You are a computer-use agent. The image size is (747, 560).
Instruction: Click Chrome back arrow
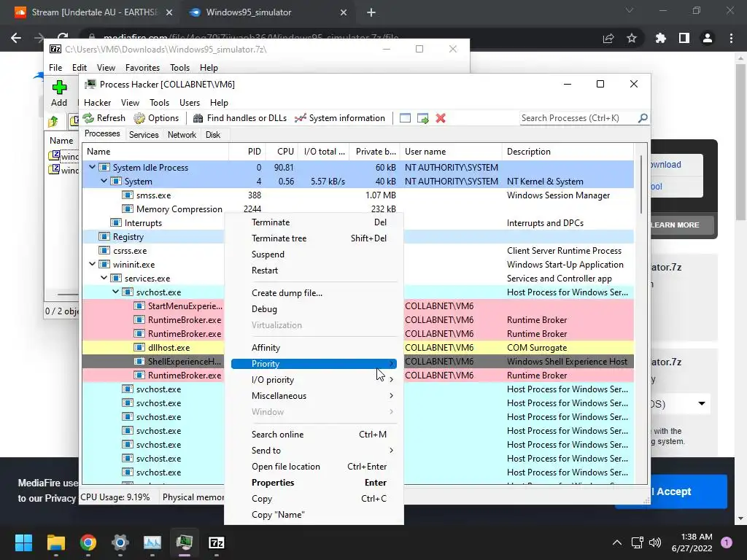pyautogui.click(x=16, y=38)
